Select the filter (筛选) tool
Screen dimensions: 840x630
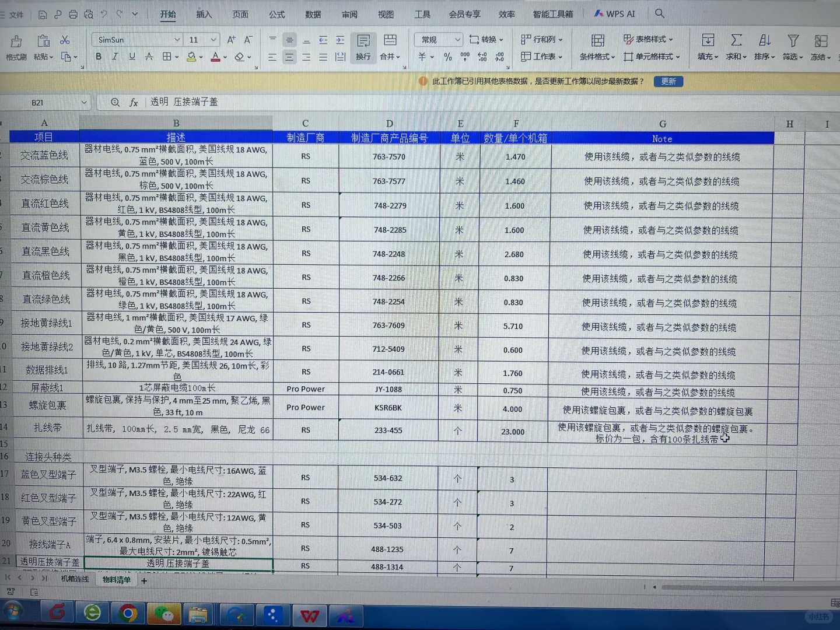(x=792, y=47)
